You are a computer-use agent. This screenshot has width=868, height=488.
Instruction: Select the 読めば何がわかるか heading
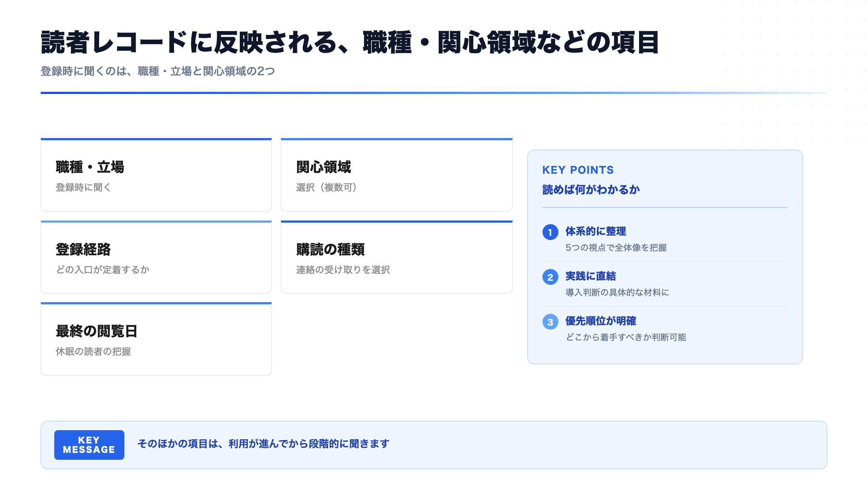591,189
